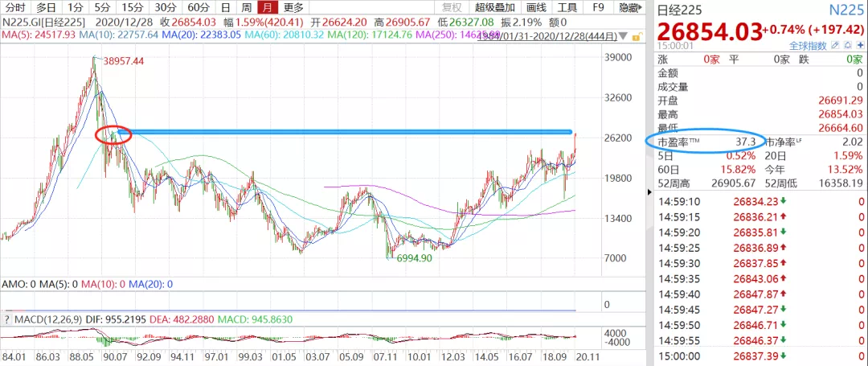Click the plus icon to add to watchlist
Screen dimensions: 868x366
click(x=860, y=45)
